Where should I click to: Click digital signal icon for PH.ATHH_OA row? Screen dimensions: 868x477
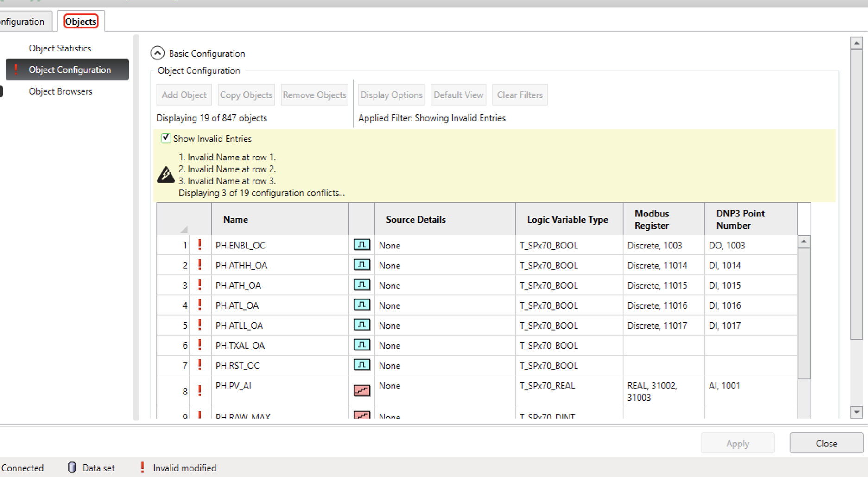pyautogui.click(x=361, y=265)
